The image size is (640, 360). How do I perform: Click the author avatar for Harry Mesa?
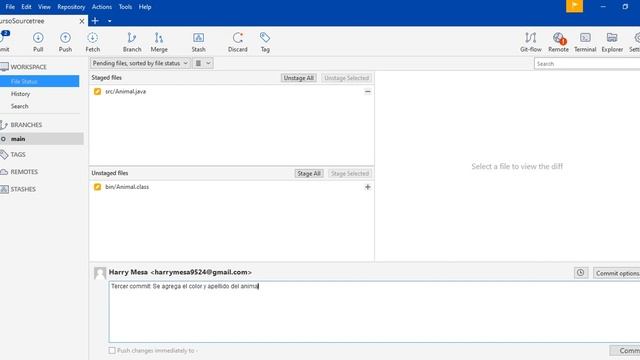(x=100, y=273)
